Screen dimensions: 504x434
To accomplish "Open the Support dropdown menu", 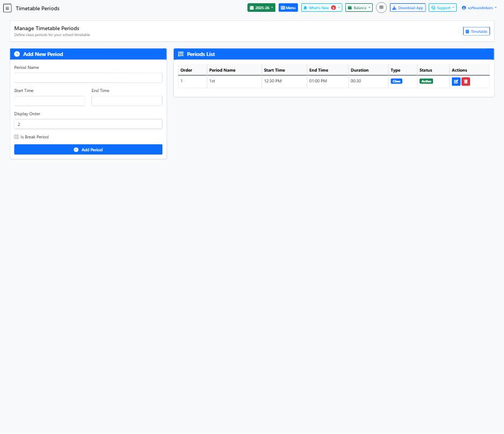I will click(x=443, y=8).
